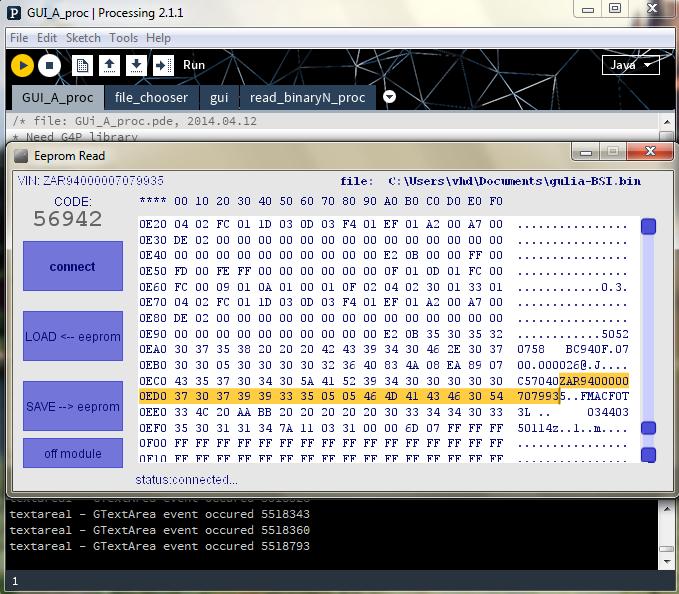Click the hex view scrollbar top square
The image size is (679, 594).
tap(648, 226)
